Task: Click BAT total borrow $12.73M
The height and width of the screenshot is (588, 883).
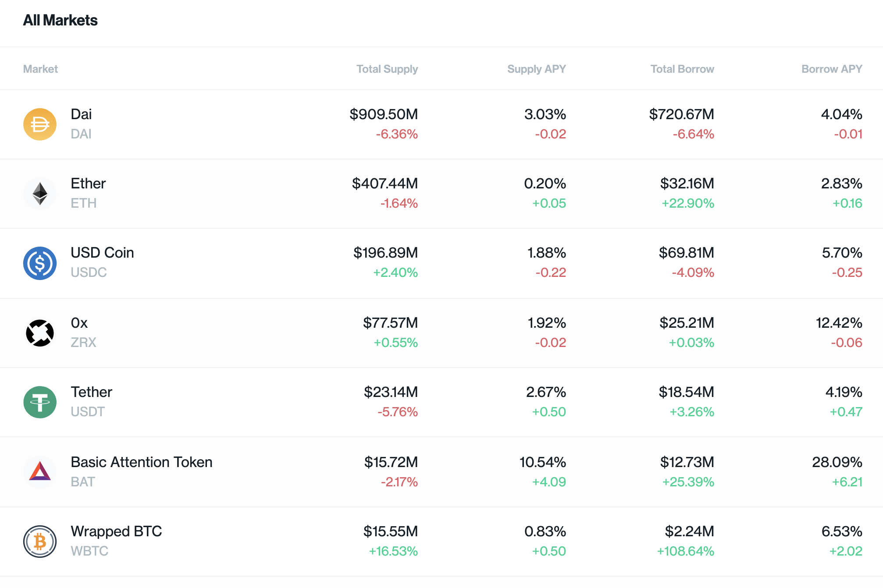Action: tap(687, 462)
